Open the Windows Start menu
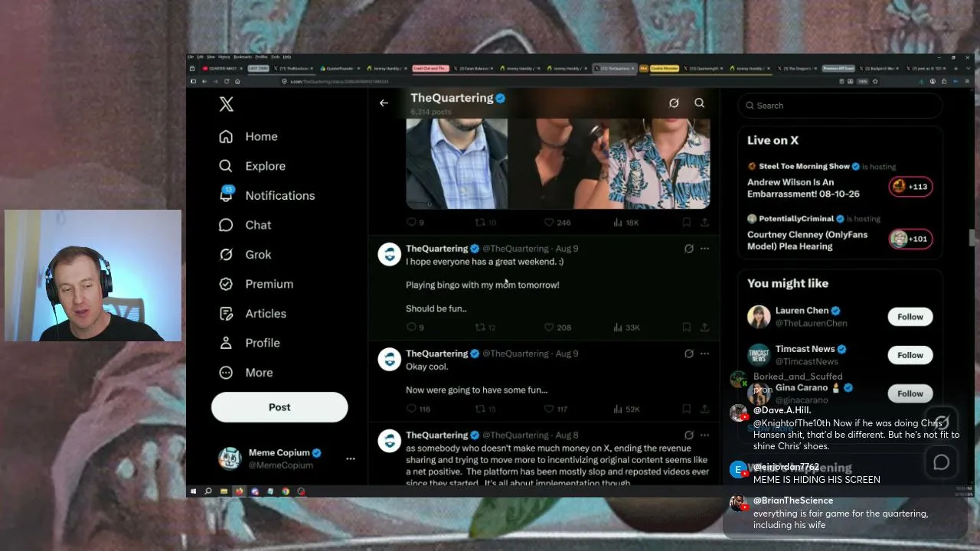The width and height of the screenshot is (980, 551). coord(194,491)
